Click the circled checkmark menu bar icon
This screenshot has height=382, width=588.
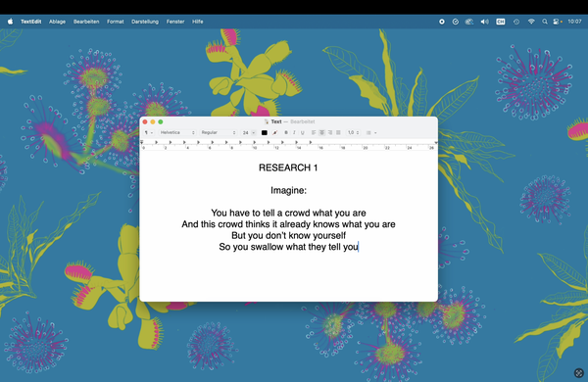point(456,22)
